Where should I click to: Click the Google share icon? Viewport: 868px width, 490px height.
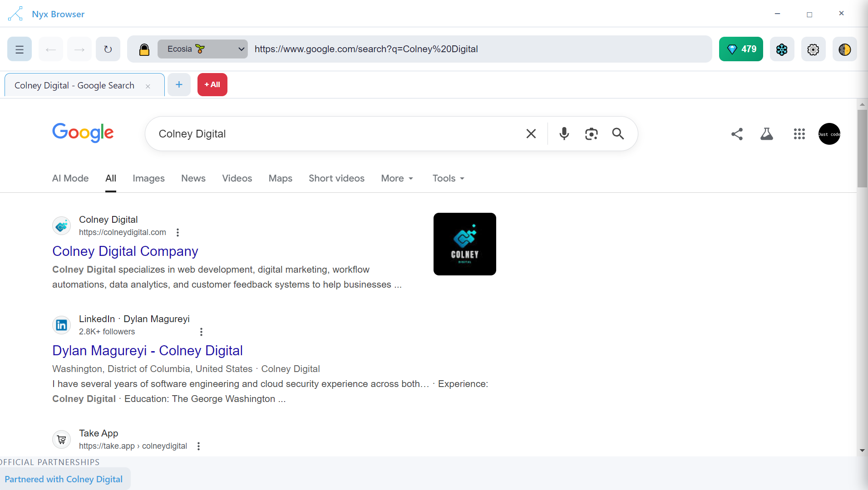(737, 134)
